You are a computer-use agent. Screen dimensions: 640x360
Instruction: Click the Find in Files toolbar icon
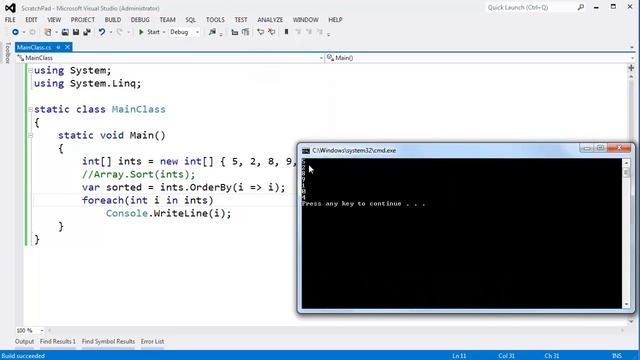[212, 32]
